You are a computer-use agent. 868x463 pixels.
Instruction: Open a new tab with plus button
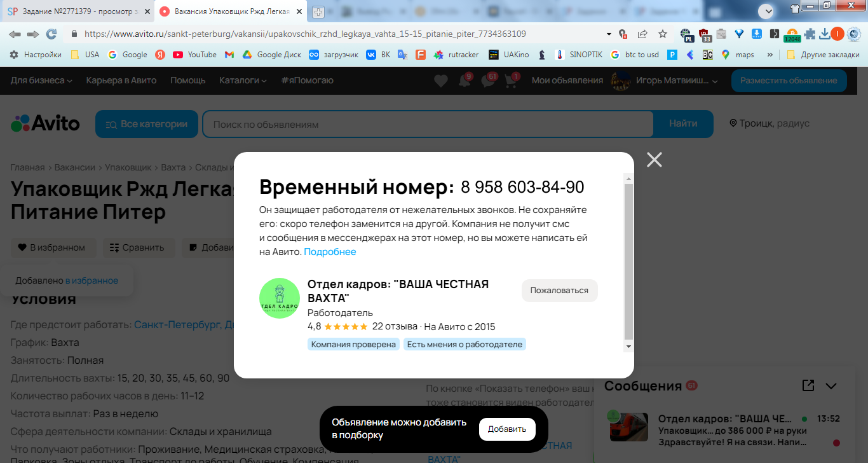pyautogui.click(x=318, y=11)
